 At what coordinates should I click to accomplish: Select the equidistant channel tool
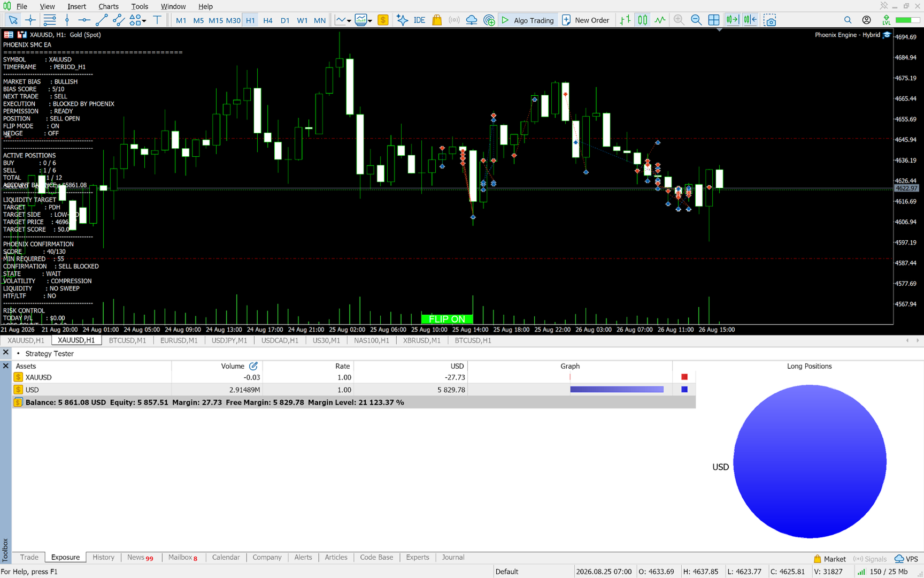click(x=118, y=20)
